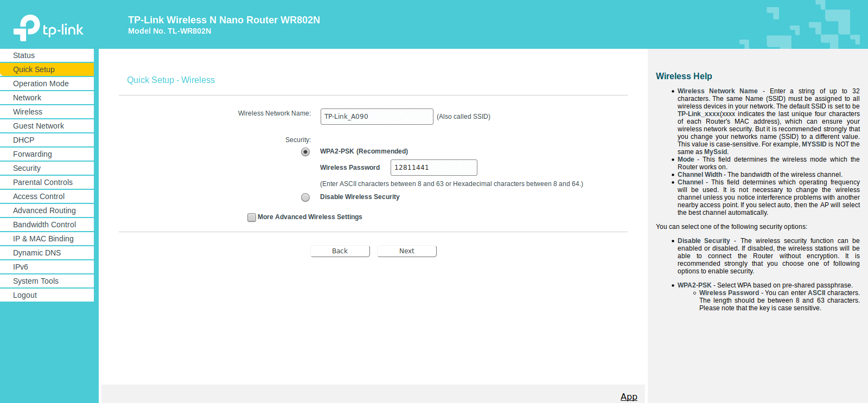Image resolution: width=868 pixels, height=403 pixels.
Task: Click the Wireless Password label
Action: click(350, 168)
